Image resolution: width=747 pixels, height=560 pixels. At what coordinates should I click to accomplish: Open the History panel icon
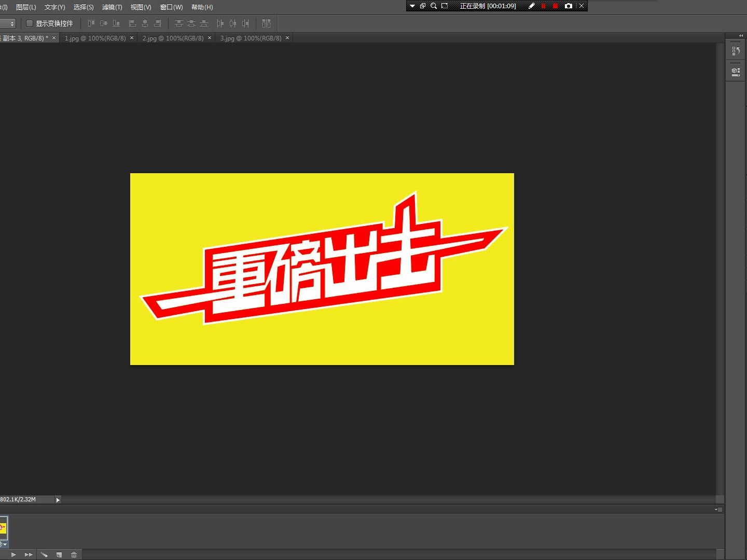tap(736, 51)
